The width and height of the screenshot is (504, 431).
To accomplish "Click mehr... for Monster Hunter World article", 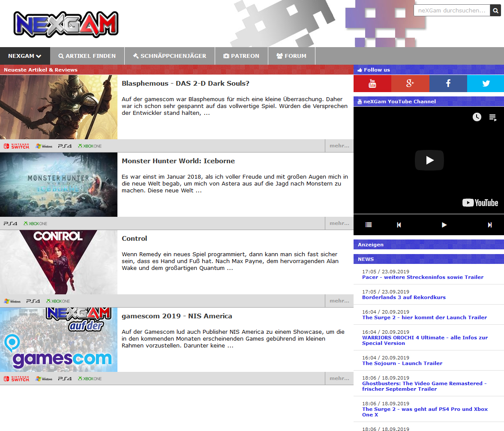I will pyautogui.click(x=339, y=223).
